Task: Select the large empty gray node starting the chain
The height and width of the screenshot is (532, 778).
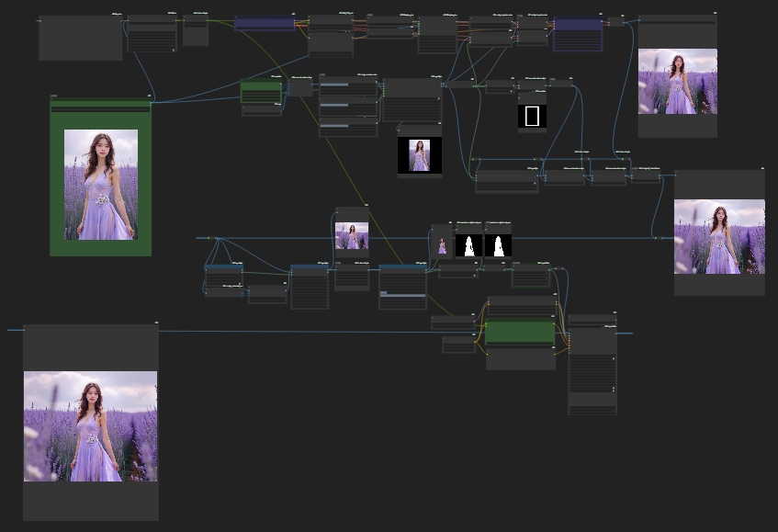Action: (x=81, y=38)
